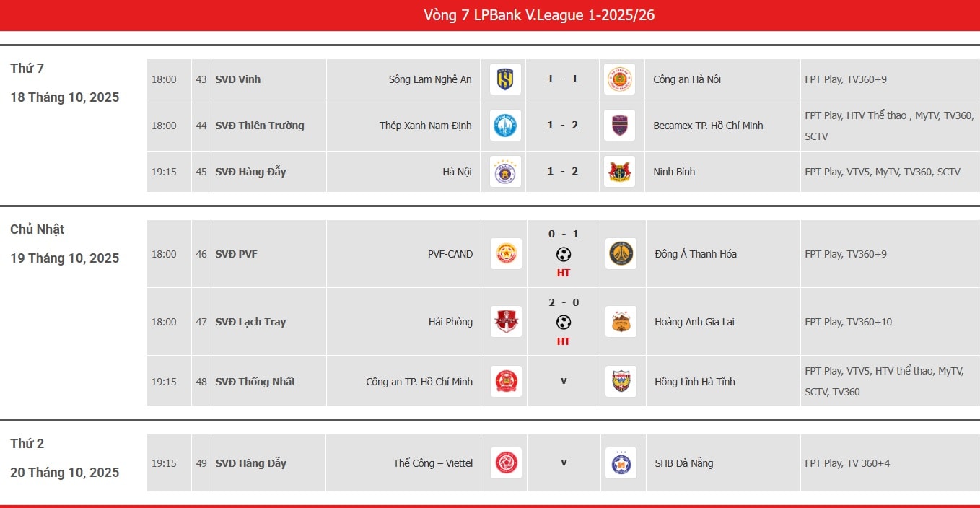The image size is (980, 508).
Task: Open the Đông Á Thanh Hóa team link
Action: click(695, 254)
